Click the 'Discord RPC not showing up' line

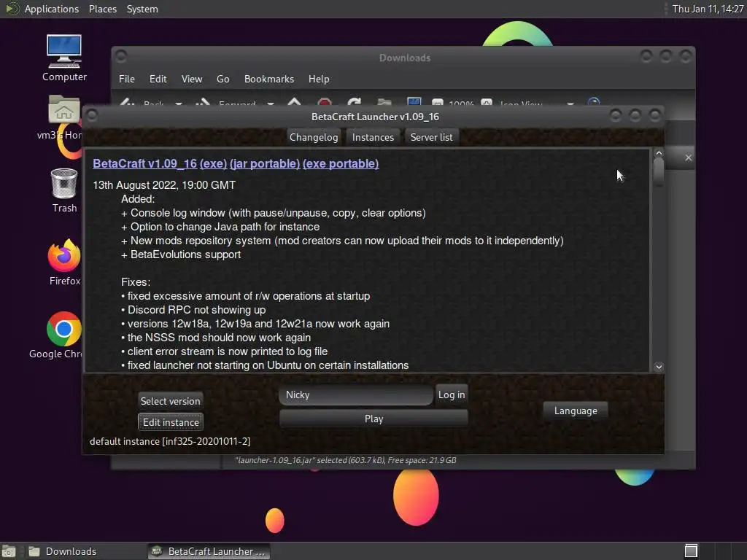point(193,310)
